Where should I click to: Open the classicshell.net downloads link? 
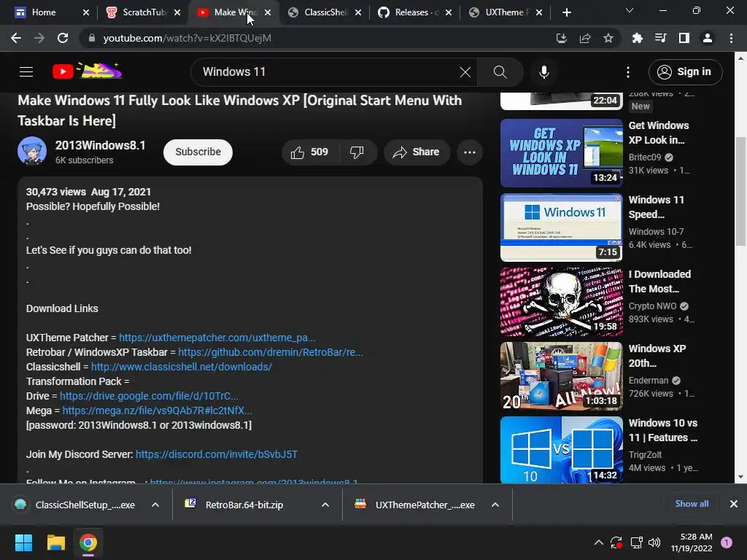pos(182,367)
